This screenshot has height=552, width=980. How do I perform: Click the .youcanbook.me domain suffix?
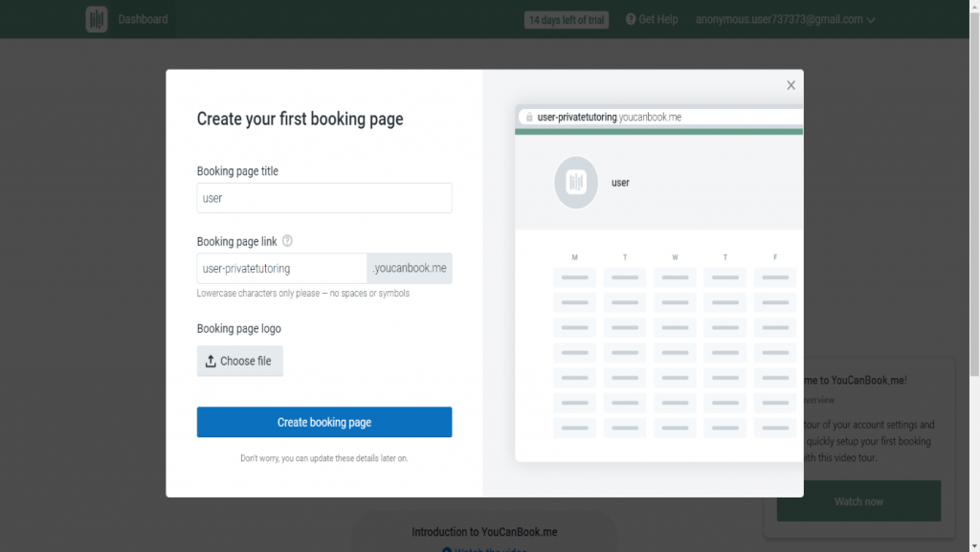point(410,269)
